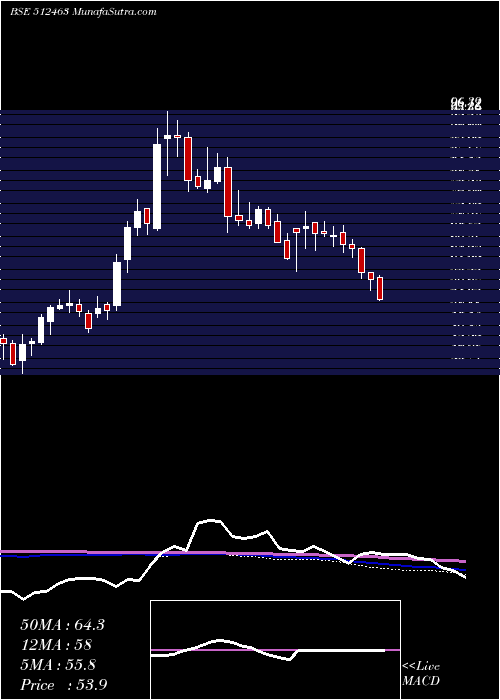Click the <<Live MACD label

pos(421,673)
